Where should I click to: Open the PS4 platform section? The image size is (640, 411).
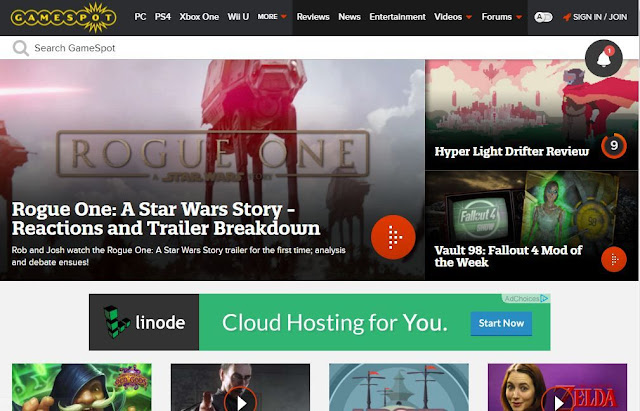(162, 17)
